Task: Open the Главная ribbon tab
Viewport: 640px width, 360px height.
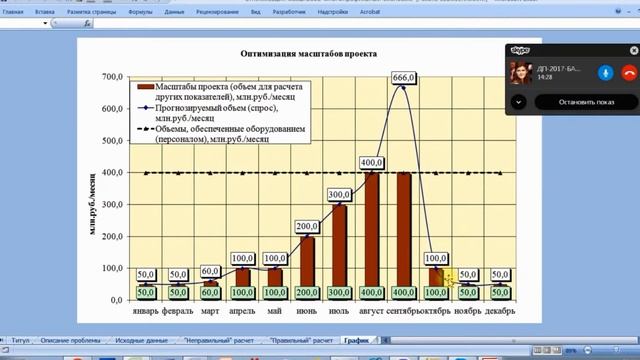Action: pos(13,12)
